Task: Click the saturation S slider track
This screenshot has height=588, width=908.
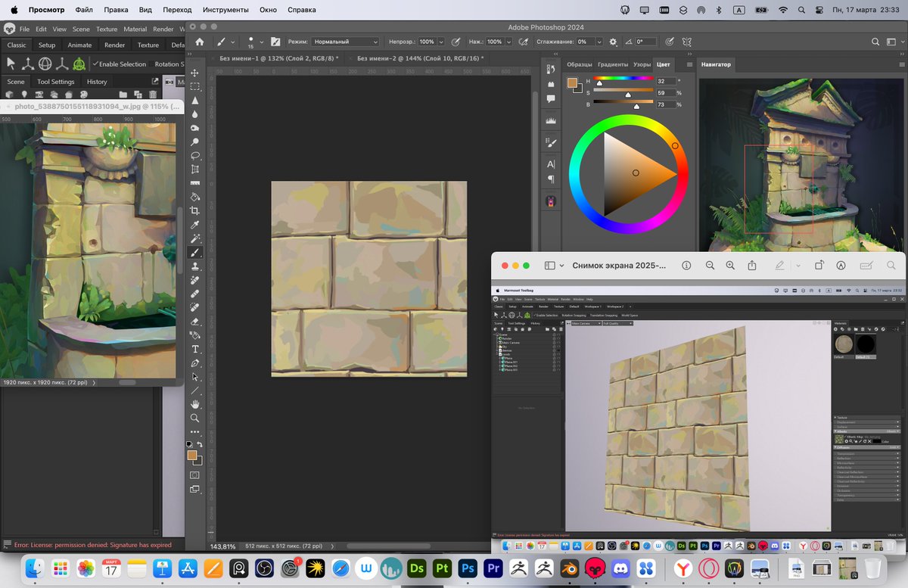Action: (623, 91)
